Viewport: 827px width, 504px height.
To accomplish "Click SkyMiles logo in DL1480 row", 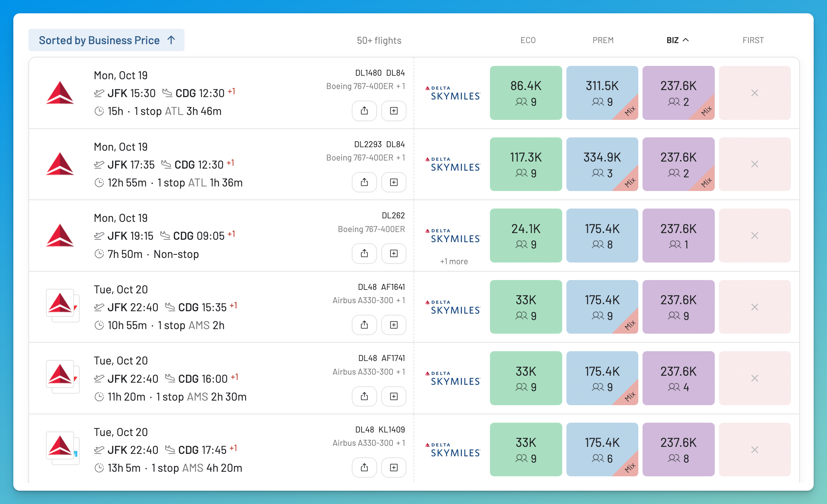I will (452, 93).
